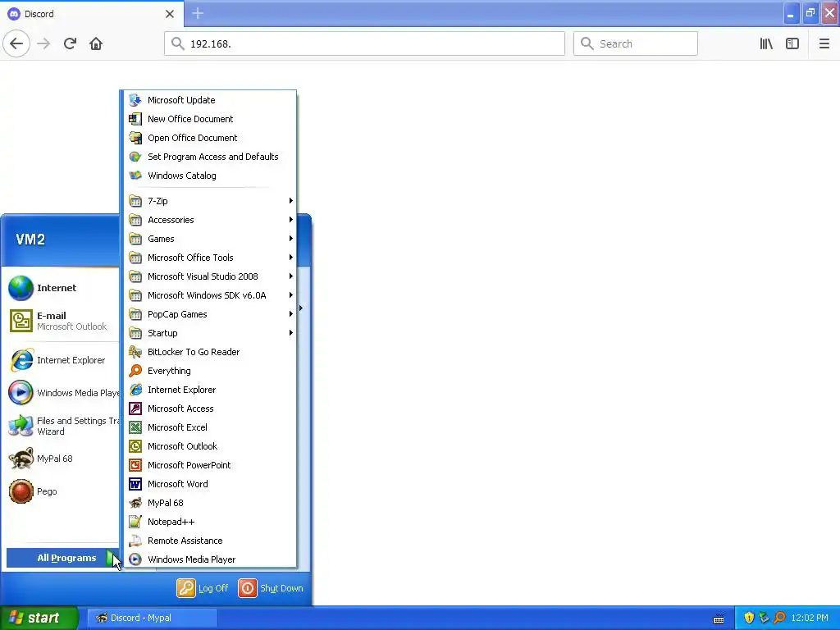The image size is (840, 630).
Task: Toggle the browser sidebar icon
Action: pos(792,43)
